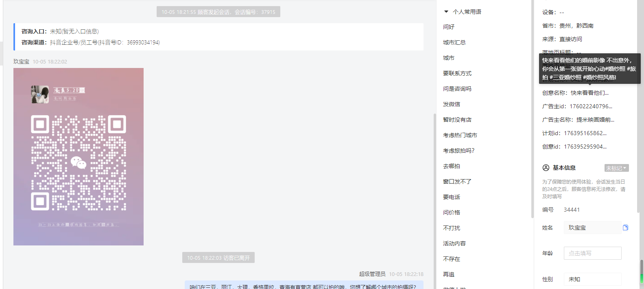
Task: Choose the 窗口发不了 phrase
Action: pyautogui.click(x=457, y=182)
